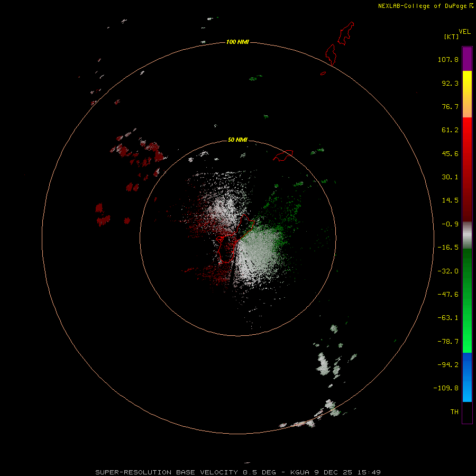Click the northern island outline near the 100 NMI ring
The width and height of the screenshot is (476, 476).
[331, 54]
